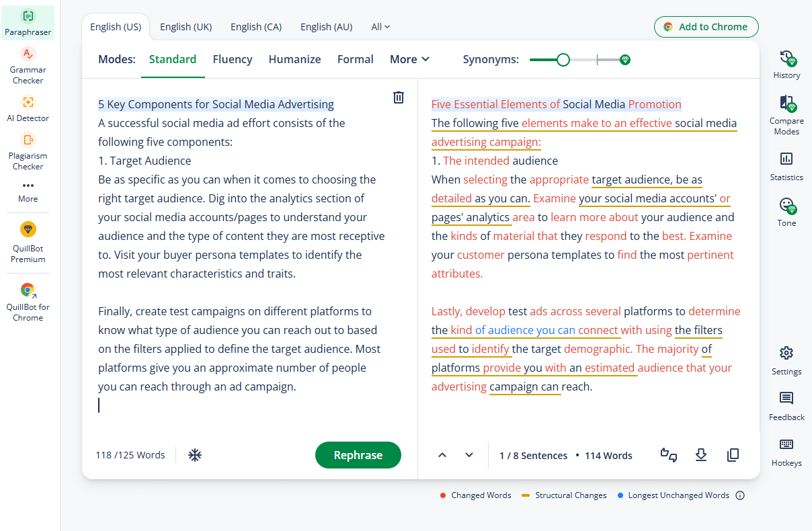Switch to the English (UK) tab
Screen dimensions: 812x531
(x=186, y=27)
